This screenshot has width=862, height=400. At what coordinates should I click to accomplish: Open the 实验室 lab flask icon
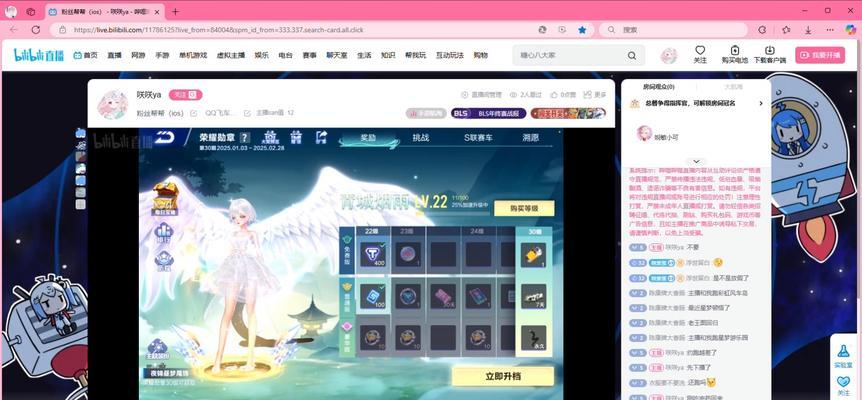pos(843,354)
